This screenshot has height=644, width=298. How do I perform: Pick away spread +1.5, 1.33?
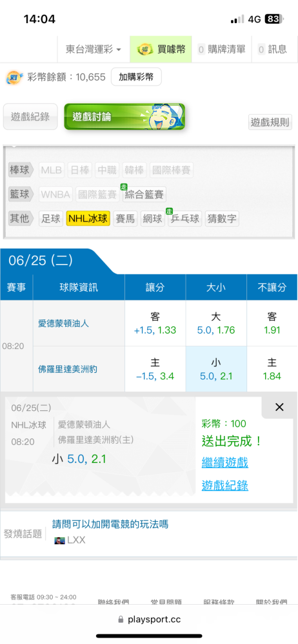(155, 323)
